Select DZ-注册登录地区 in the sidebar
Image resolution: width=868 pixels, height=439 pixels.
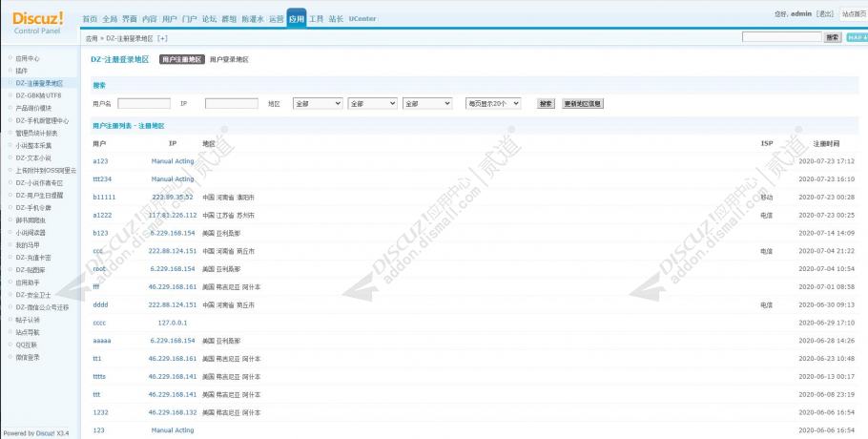39,83
